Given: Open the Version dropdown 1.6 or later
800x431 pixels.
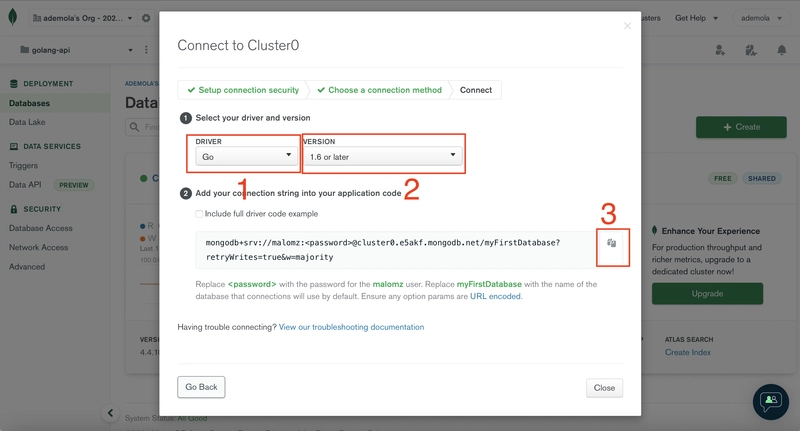Looking at the screenshot, I should [x=383, y=157].
